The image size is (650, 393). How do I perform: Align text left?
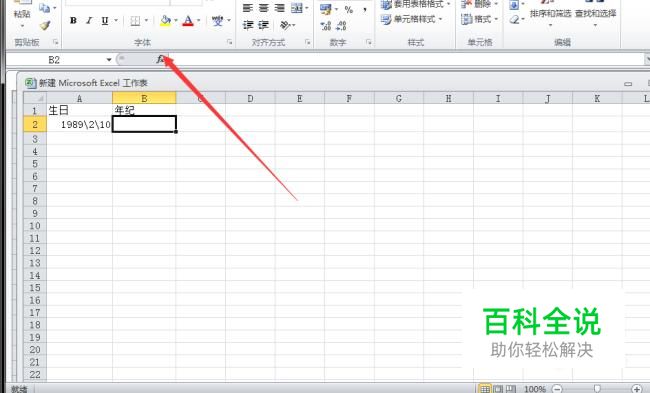[248, 8]
